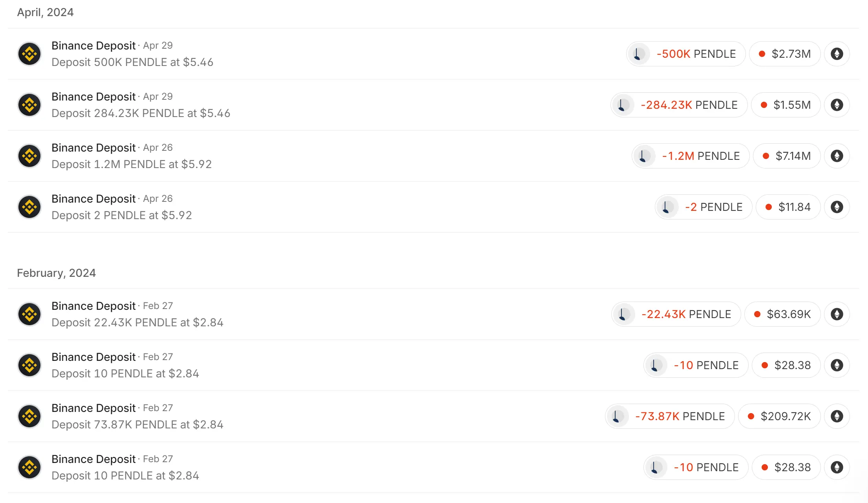868x503 pixels.
Task: Click the February, 2024 section header
Action: coord(56,273)
